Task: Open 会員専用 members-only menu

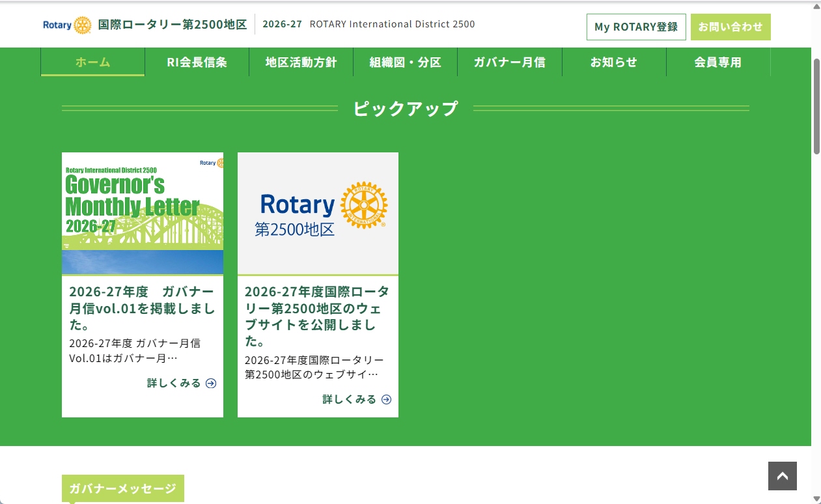Action: click(x=718, y=63)
